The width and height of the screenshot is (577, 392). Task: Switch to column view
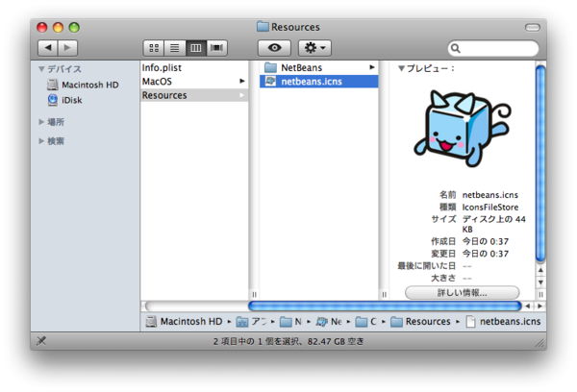196,48
